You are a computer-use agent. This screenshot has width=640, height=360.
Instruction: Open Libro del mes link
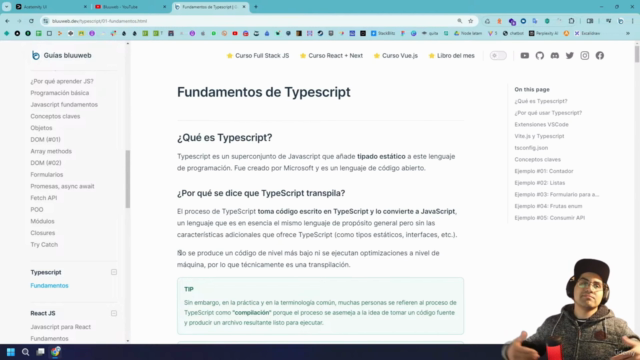point(452,56)
